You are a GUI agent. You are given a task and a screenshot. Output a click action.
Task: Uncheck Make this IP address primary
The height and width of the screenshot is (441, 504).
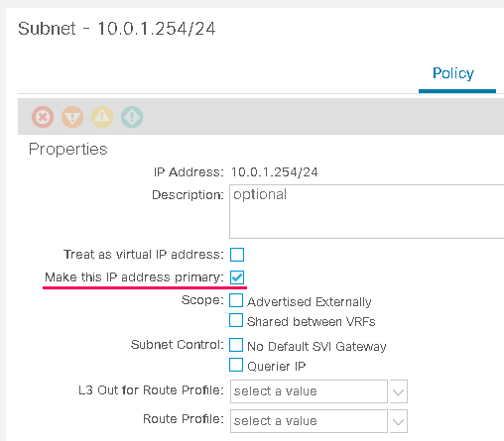click(x=237, y=277)
